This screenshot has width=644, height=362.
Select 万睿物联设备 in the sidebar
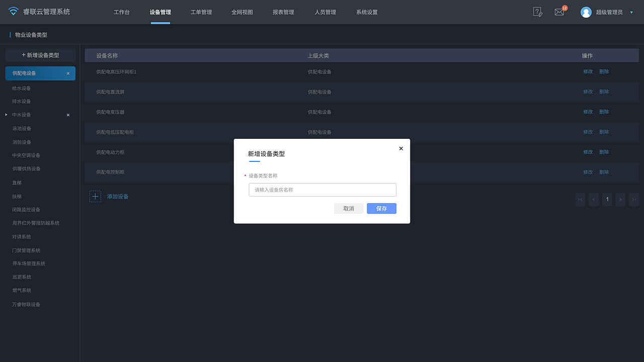(26, 305)
